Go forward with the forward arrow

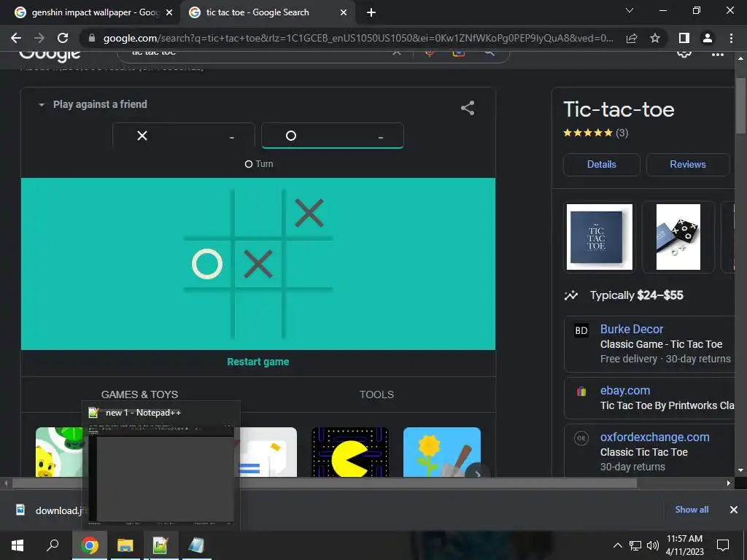point(39,38)
